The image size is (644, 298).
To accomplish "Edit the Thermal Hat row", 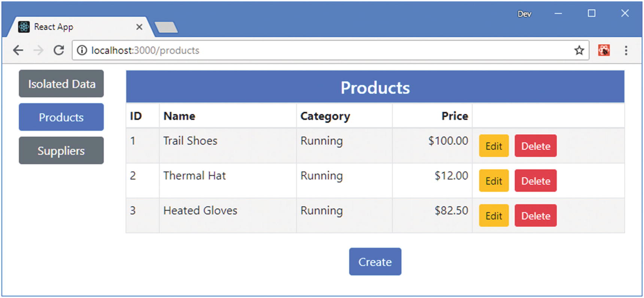I will [493, 181].
